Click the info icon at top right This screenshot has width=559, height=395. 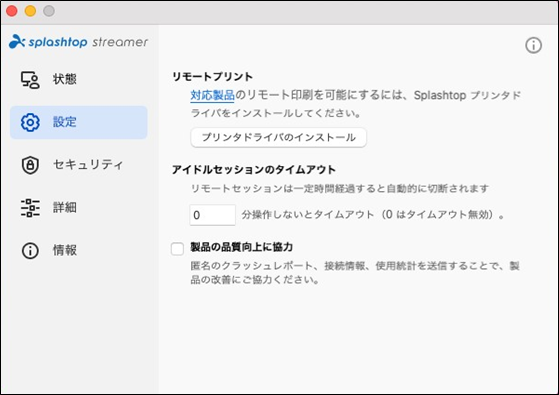(533, 45)
